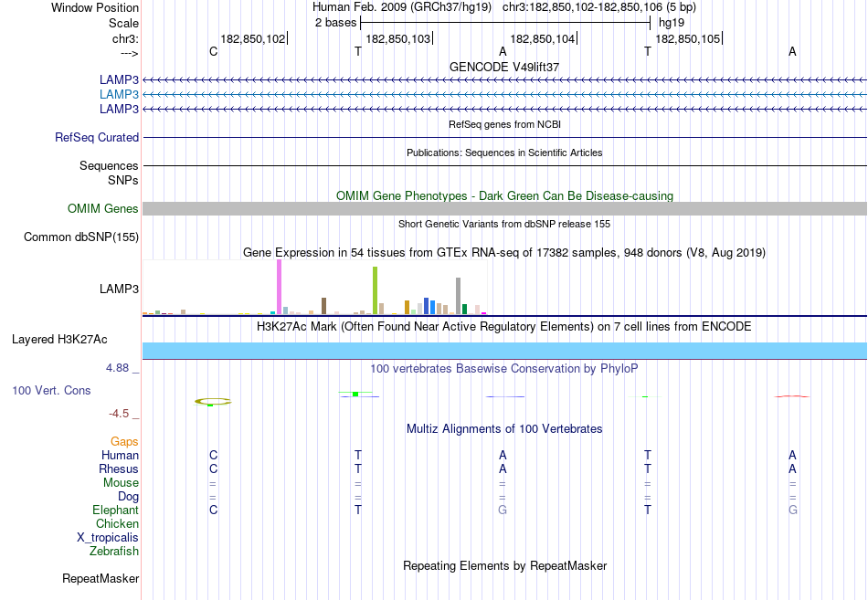Click the light-blue LAMP3 transcript label
868x600 pixels.
coord(119,95)
